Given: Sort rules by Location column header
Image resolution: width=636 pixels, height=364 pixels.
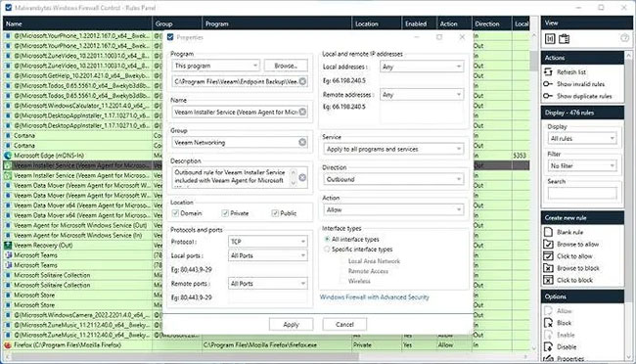Looking at the screenshot, I should click(377, 23).
